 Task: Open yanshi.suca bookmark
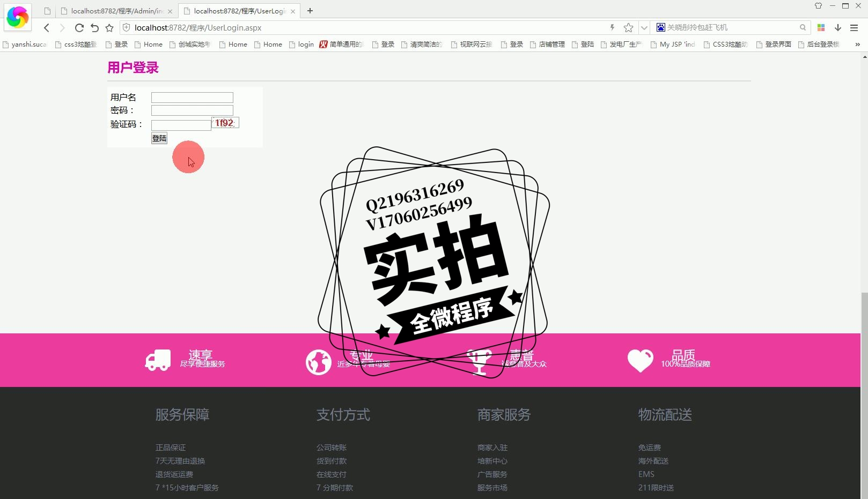[x=25, y=44]
